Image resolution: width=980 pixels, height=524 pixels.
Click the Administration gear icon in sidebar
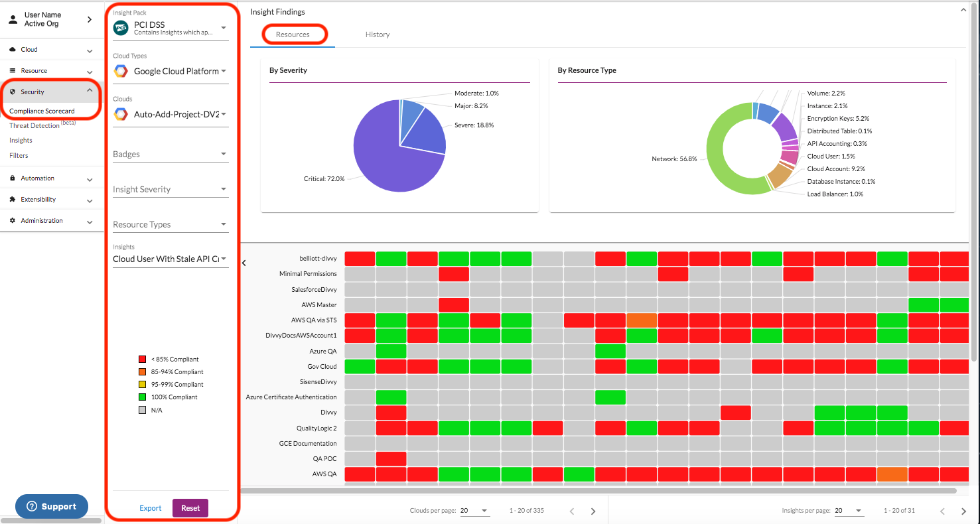click(x=13, y=221)
